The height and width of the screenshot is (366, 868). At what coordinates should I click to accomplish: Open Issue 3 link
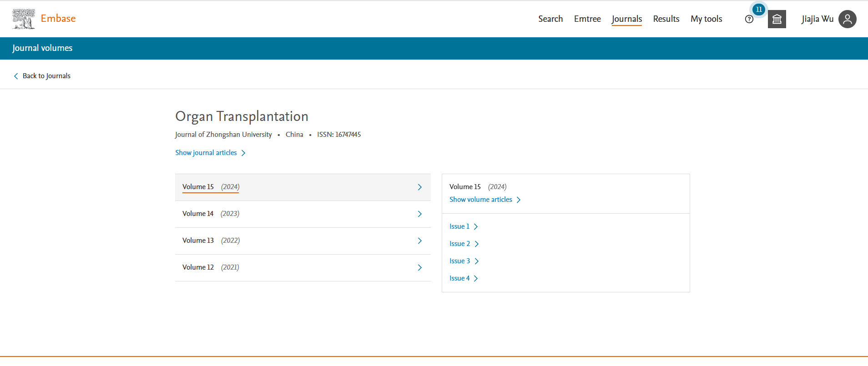[x=460, y=261]
